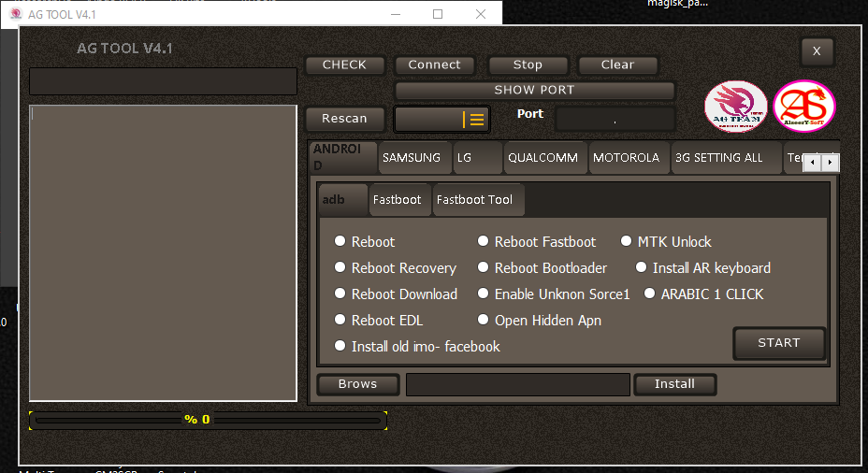Switch to the MOTOROLA tab
The width and height of the screenshot is (868, 473).
pyautogui.click(x=629, y=158)
